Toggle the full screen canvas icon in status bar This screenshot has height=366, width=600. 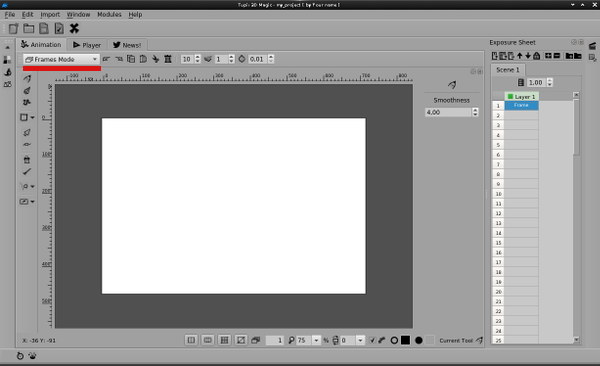coord(241,340)
